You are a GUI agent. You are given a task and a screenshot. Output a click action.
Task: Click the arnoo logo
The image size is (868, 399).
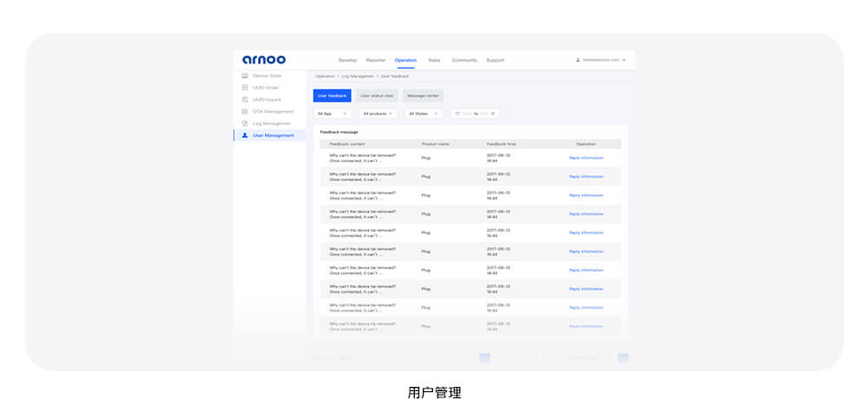[264, 60]
